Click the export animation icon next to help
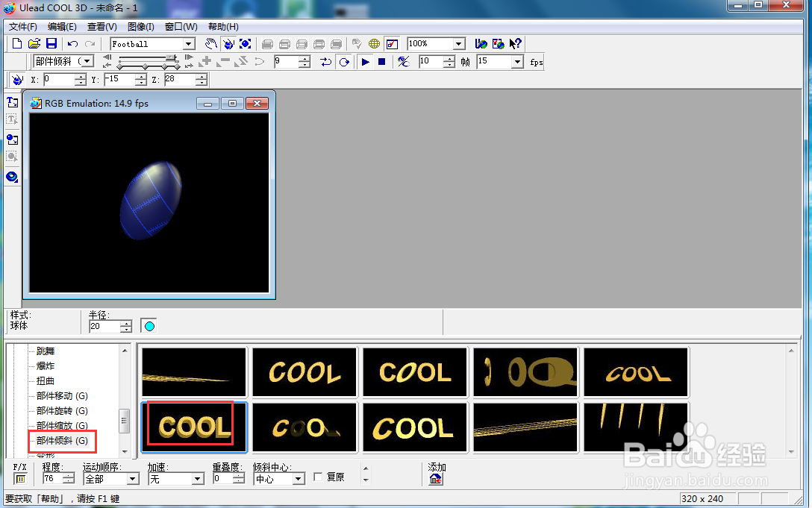The width and height of the screenshot is (812, 508). [499, 44]
